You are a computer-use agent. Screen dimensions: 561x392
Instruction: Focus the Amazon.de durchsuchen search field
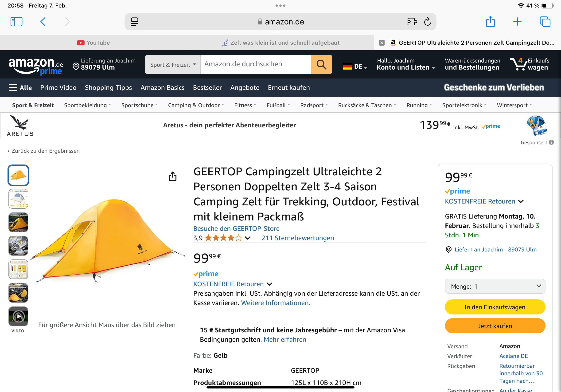pos(255,64)
